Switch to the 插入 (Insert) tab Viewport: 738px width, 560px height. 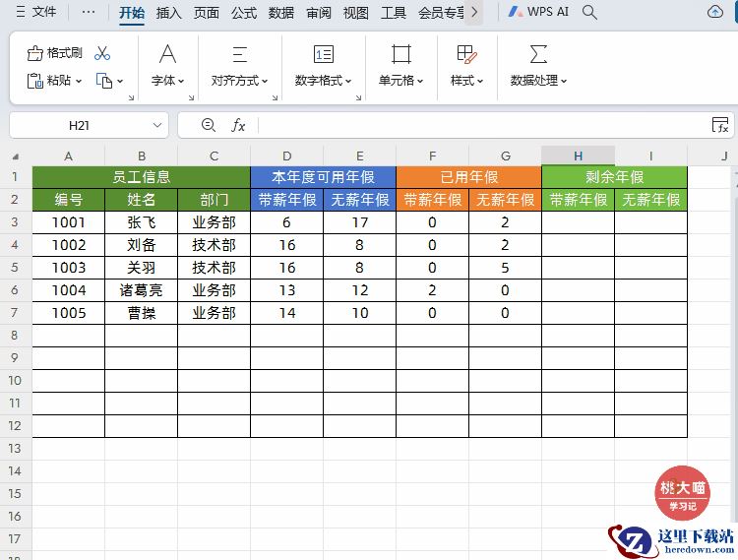point(169,13)
